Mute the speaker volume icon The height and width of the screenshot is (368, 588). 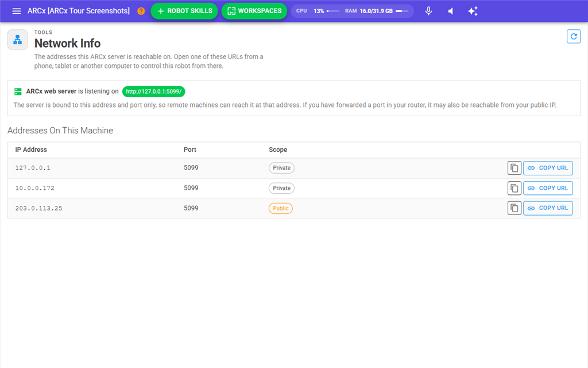click(451, 11)
